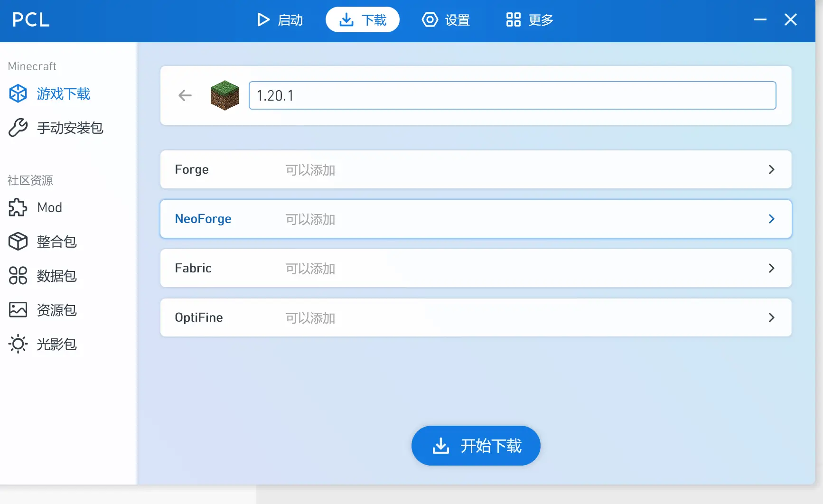This screenshot has height=504, width=823.
Task: Click the box icon beside 整合包
Action: 18,242
